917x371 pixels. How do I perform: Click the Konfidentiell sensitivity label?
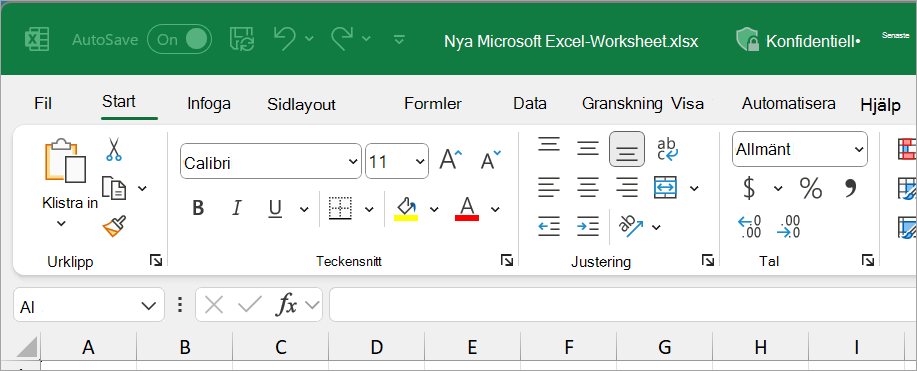tap(798, 41)
